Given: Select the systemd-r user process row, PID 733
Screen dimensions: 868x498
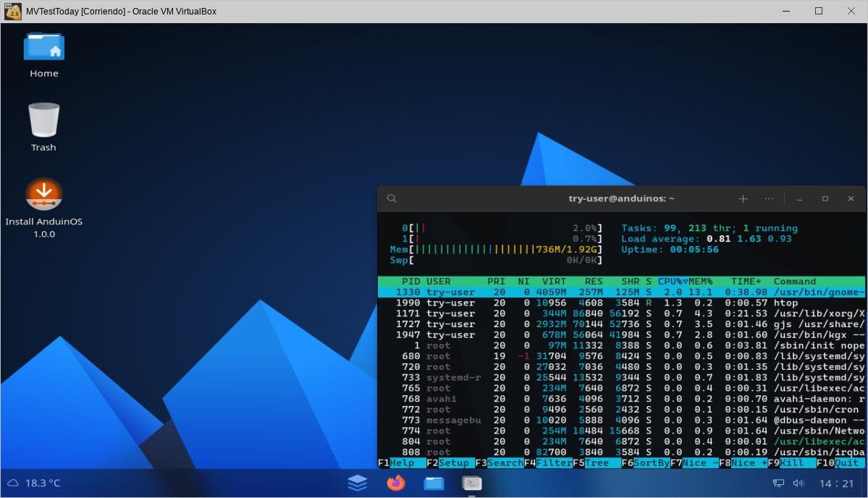Looking at the screenshot, I should (622, 377).
